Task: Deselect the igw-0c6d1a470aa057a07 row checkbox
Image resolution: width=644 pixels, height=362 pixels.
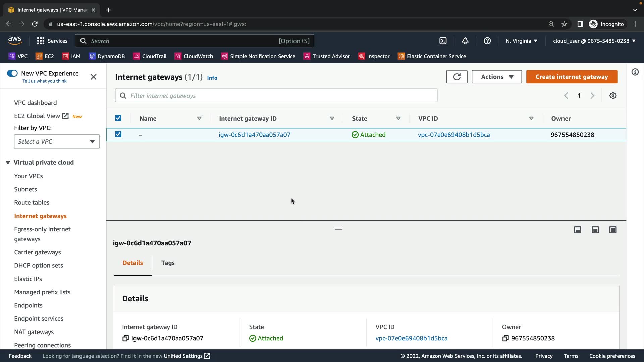Action: pyautogui.click(x=118, y=134)
